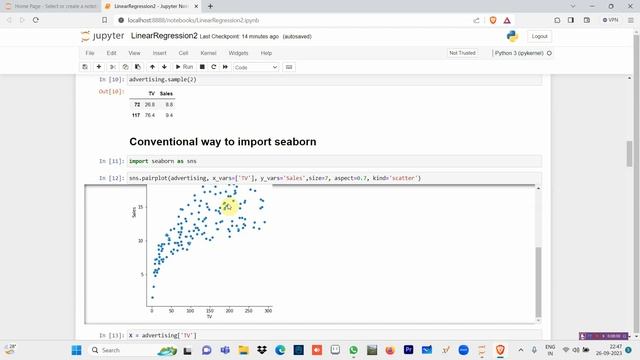Open the browser hamburger menu
The height and width of the screenshot is (360, 640).
point(631,20)
